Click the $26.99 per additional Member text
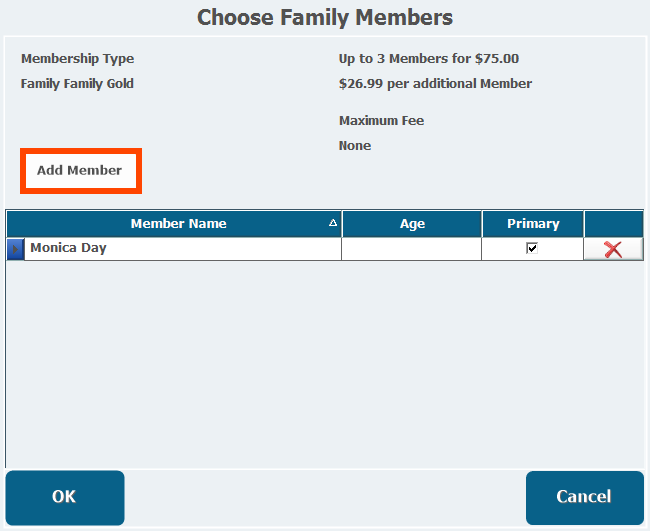The height and width of the screenshot is (531, 650). pos(435,84)
